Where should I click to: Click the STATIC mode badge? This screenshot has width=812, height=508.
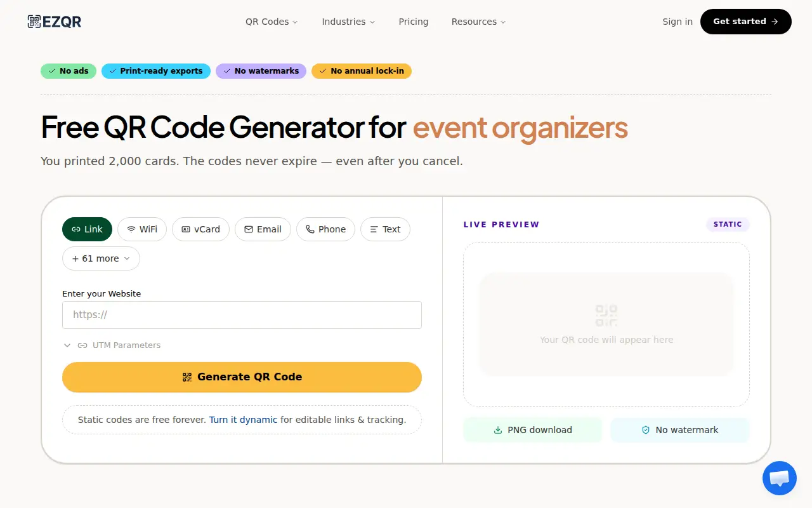[728, 224]
